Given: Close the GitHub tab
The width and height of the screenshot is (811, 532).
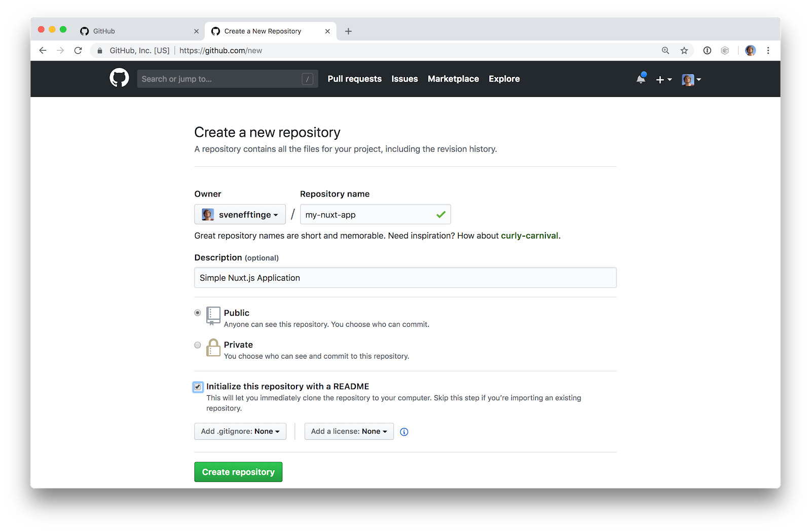Looking at the screenshot, I should 196,31.
